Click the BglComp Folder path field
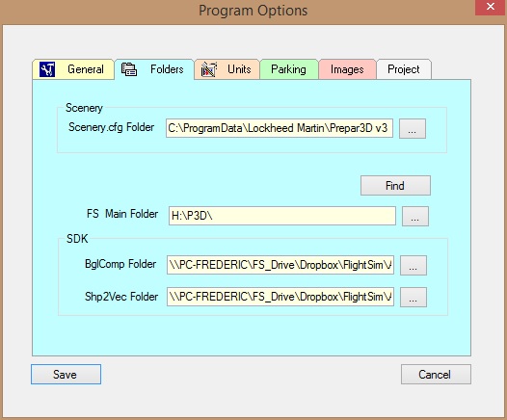507x420 pixels. 280,265
